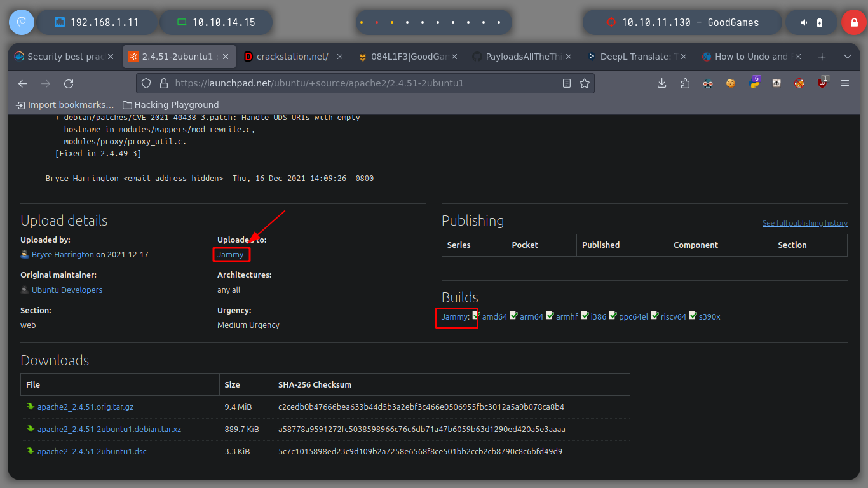Click the SHA-256 checksum of the .dsc file

[420, 451]
